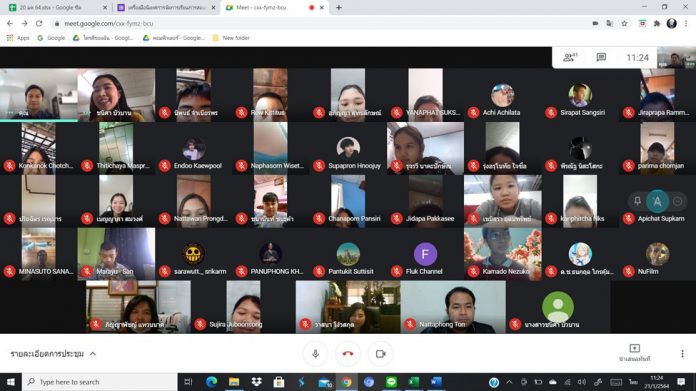Open the three-dot more options menu
Viewport: 696px width, 391px height.
tap(682, 354)
